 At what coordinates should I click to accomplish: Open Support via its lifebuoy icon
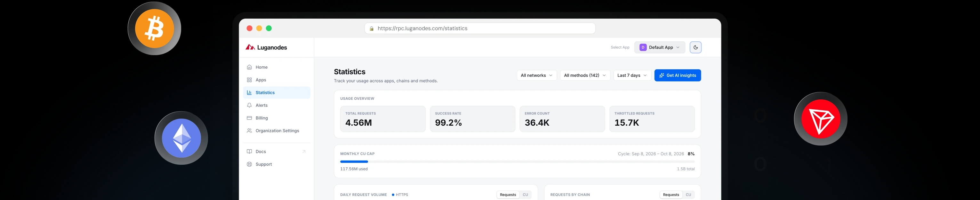pos(249,164)
